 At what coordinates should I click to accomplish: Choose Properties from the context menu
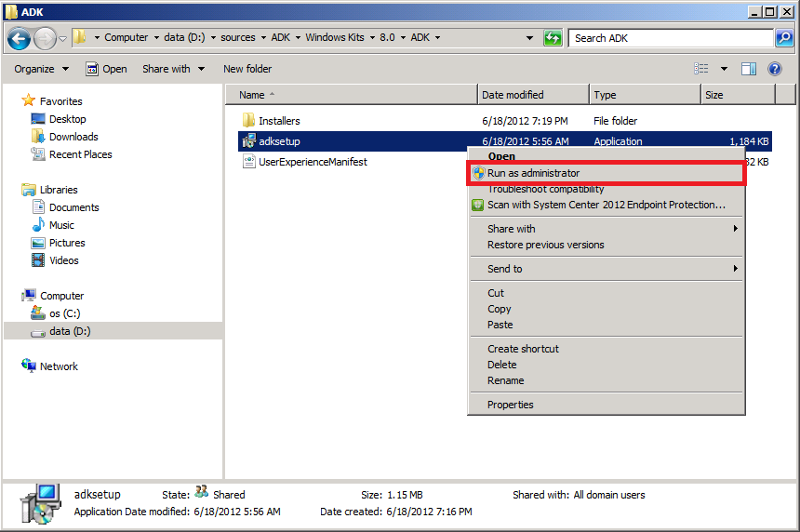(607, 405)
